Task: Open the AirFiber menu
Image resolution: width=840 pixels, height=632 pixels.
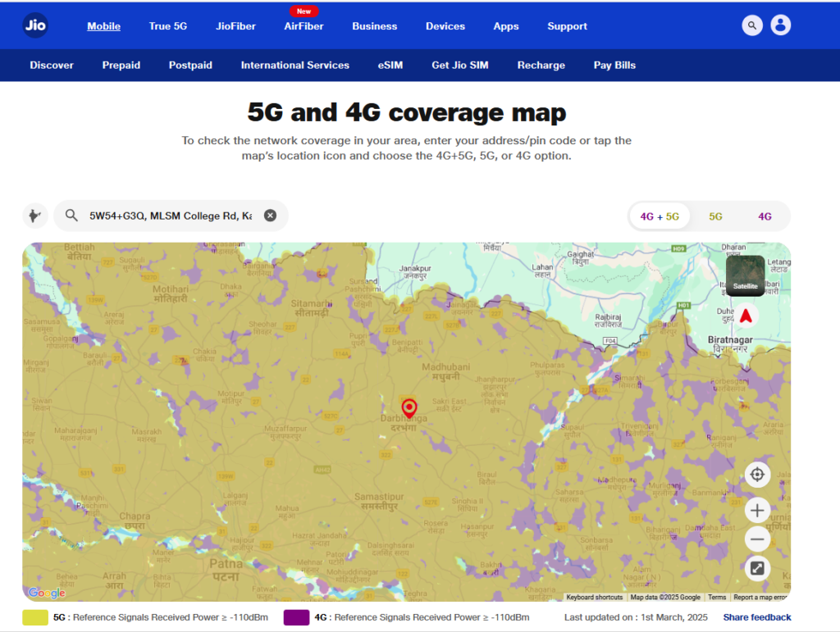Action: click(x=304, y=25)
